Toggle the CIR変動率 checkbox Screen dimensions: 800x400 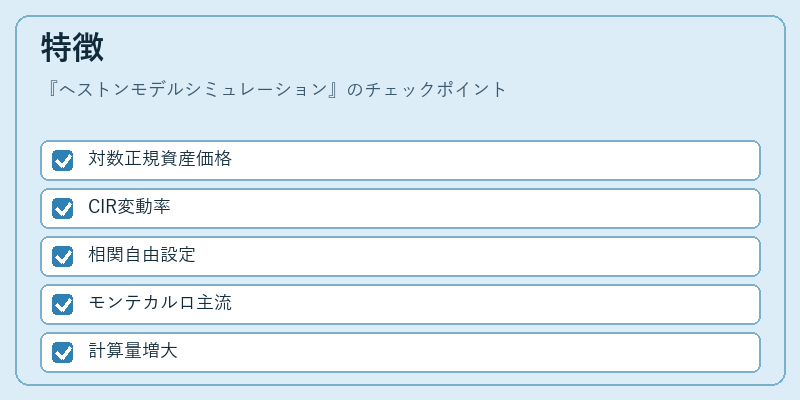pyautogui.click(x=62, y=208)
